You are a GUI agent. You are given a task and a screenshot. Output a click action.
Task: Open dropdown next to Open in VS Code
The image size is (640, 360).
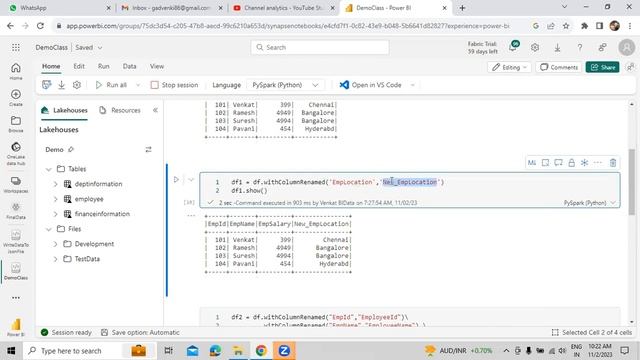[413, 85]
